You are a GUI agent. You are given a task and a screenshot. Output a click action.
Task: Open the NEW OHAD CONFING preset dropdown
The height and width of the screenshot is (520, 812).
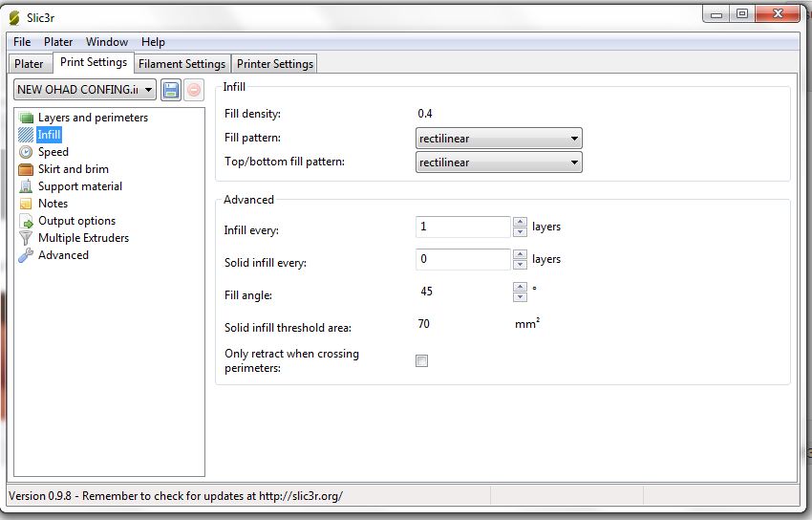coord(85,90)
